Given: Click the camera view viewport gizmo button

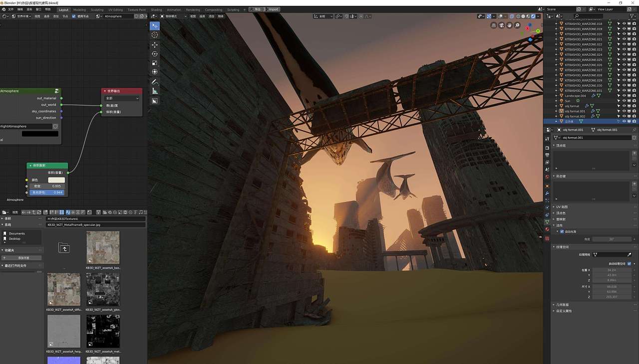Looking at the screenshot, I should (502, 25).
